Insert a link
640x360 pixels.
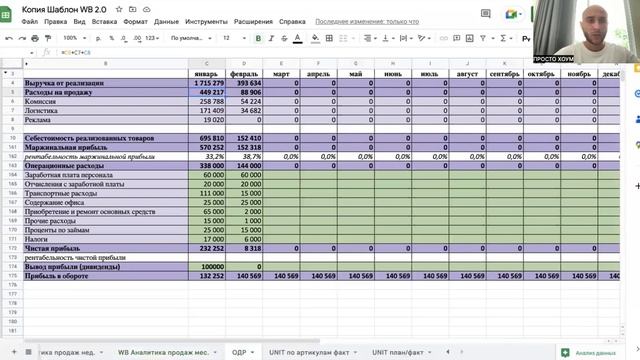(x=444, y=38)
